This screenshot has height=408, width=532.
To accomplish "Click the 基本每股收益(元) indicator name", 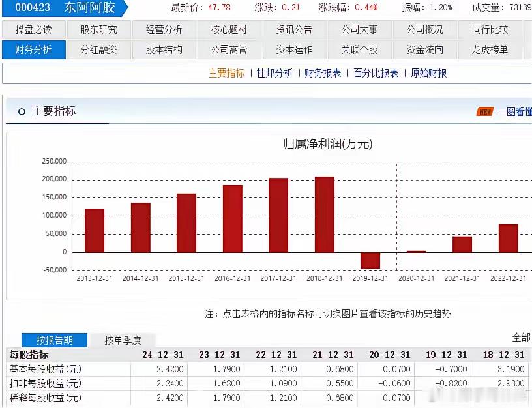I will (x=46, y=369).
